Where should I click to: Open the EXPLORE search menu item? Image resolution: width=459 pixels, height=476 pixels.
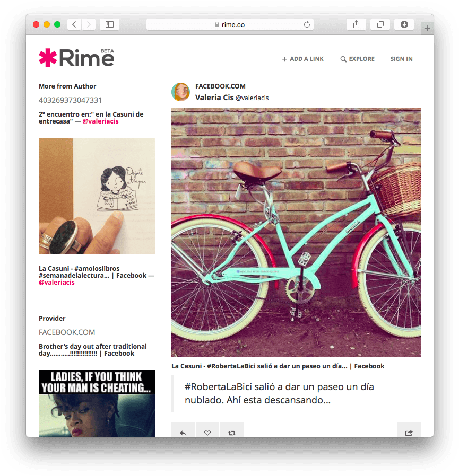[x=358, y=59]
